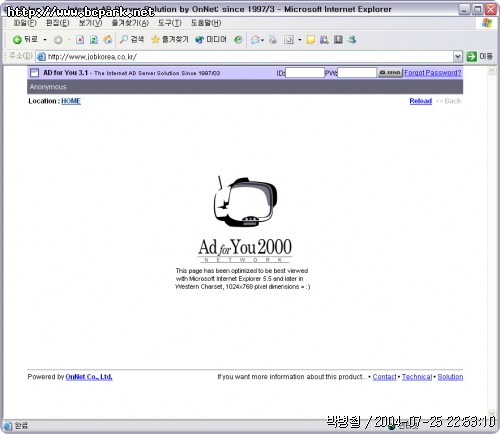The width and height of the screenshot is (500, 434).
Task: Click the address bar URL field
Action: pos(250,57)
